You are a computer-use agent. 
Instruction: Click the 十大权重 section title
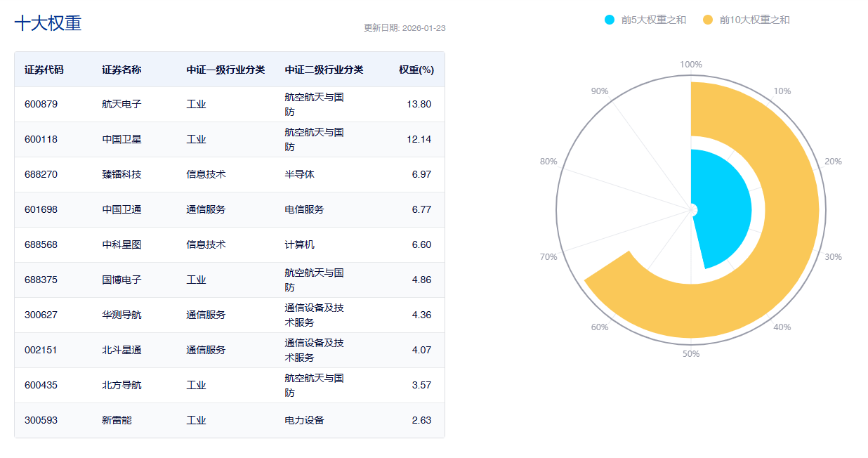(x=48, y=23)
